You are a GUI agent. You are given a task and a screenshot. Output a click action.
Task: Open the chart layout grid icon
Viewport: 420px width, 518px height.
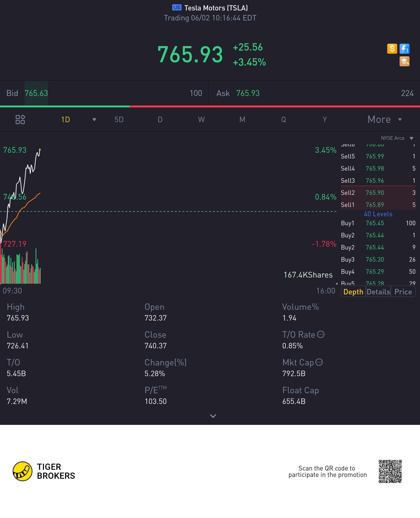click(20, 120)
